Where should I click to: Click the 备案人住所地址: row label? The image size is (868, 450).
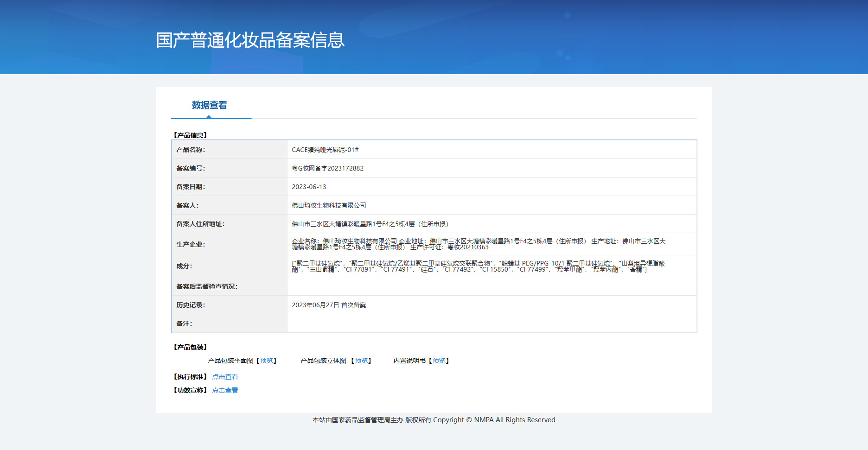200,224
